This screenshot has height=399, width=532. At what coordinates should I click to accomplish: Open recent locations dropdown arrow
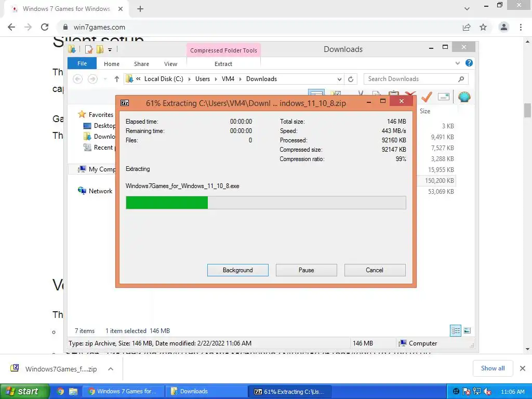point(105,79)
